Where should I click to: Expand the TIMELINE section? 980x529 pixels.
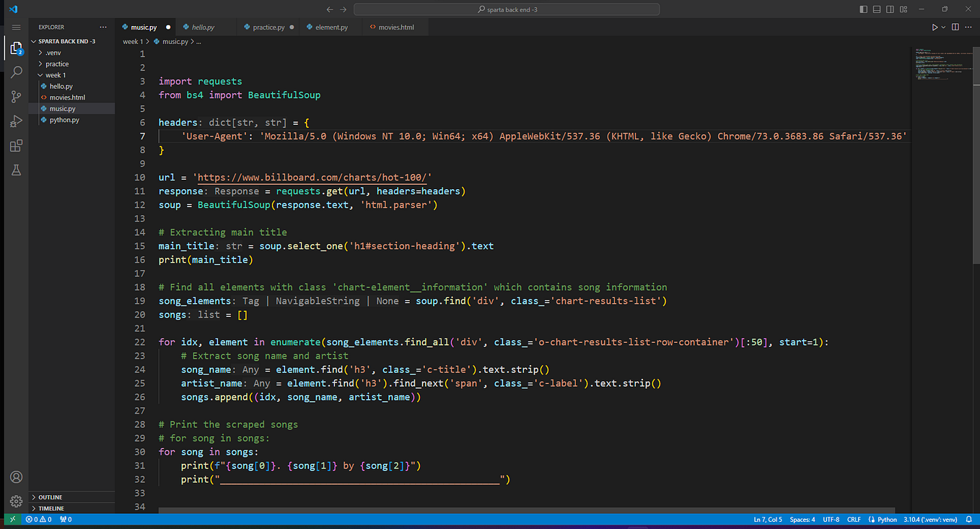(52, 508)
